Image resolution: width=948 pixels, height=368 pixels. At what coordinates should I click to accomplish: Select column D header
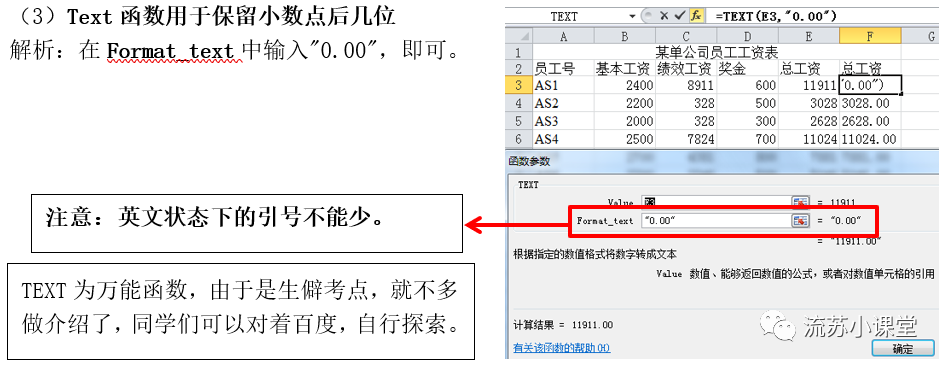(x=747, y=37)
